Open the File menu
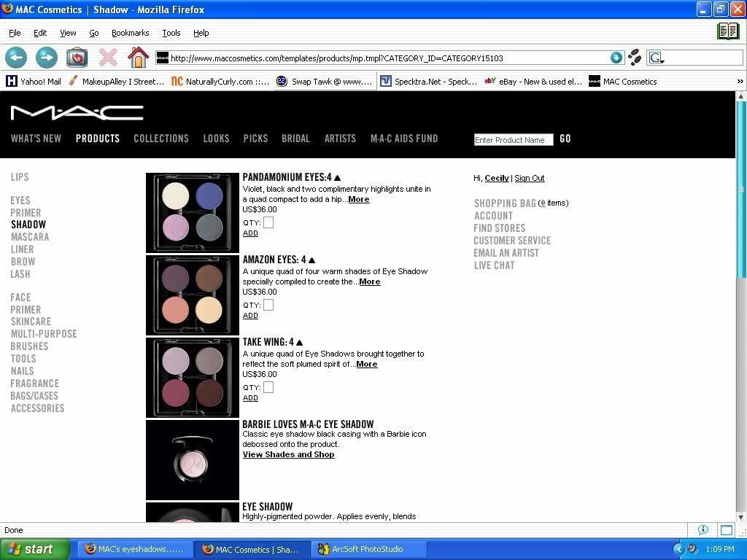 click(15, 33)
